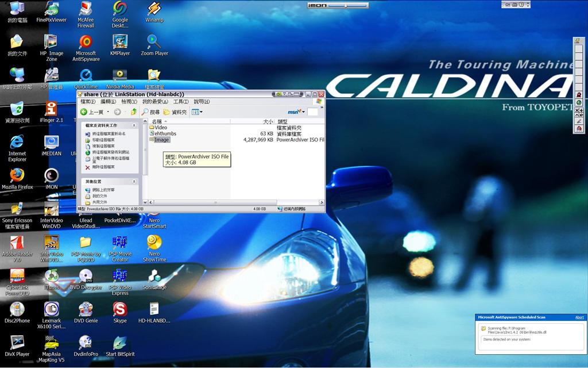Image resolution: width=588 pixels, height=368 pixels.
Task: Select the Disc2Phone desktop icon
Action: pos(17,313)
